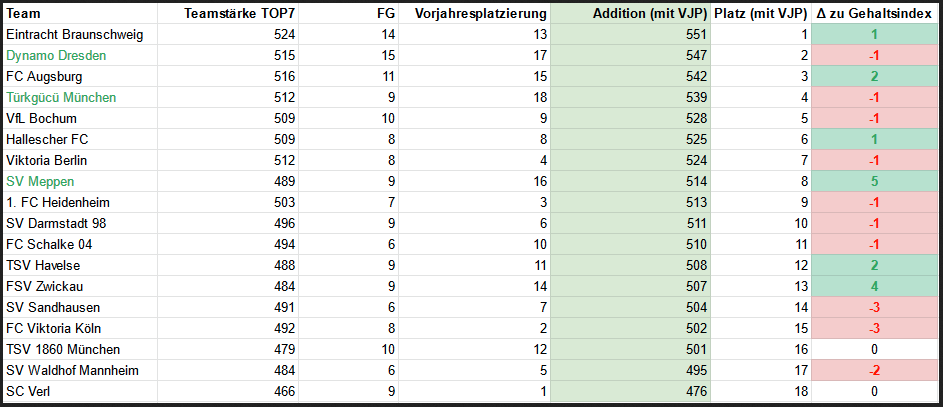Click FSV Zwickau's green delta value 4
943x407 pixels.
(874, 286)
